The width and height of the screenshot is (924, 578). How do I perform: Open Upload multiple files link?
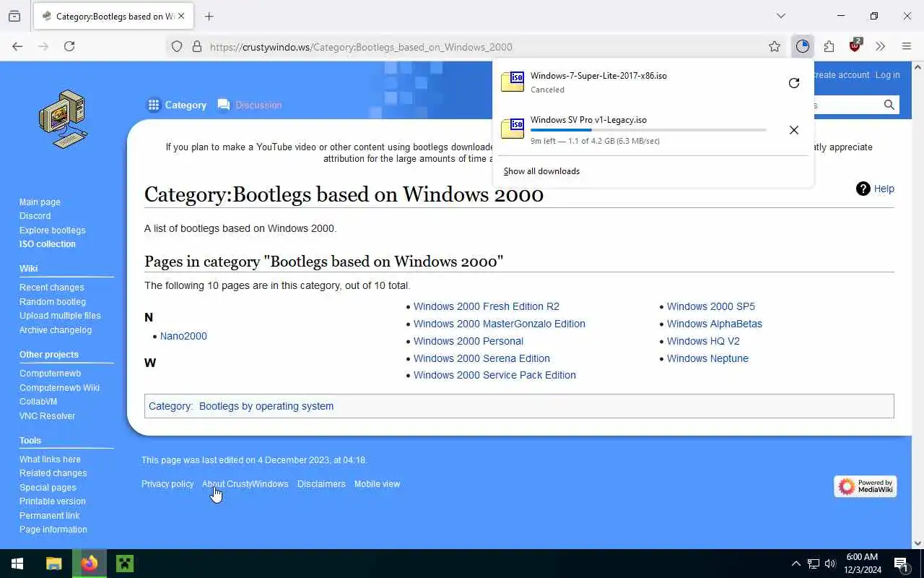60,316
